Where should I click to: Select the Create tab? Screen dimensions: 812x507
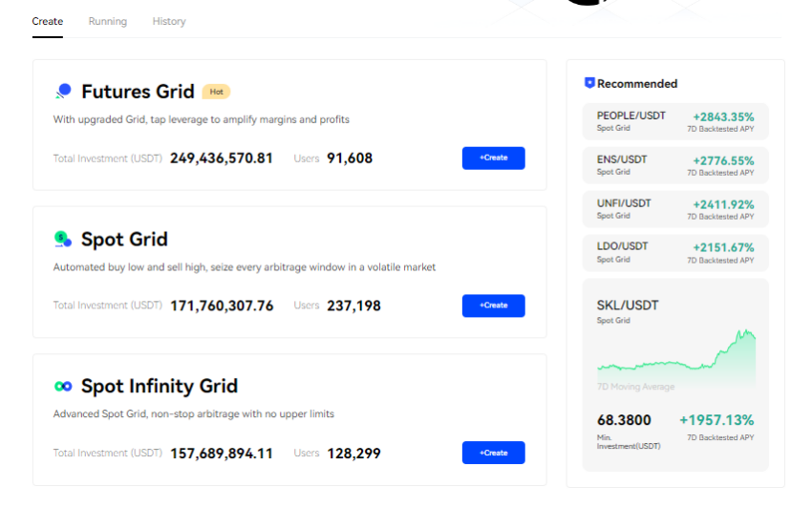[x=47, y=21]
